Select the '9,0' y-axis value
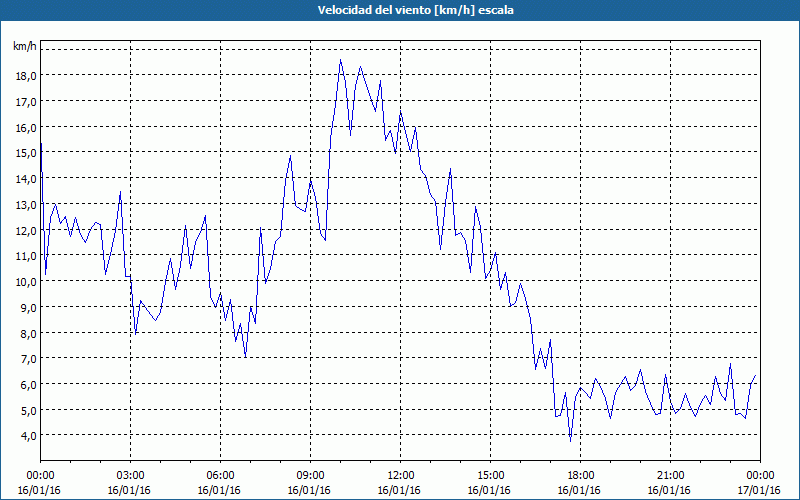The height and width of the screenshot is (500, 800). coord(29,307)
